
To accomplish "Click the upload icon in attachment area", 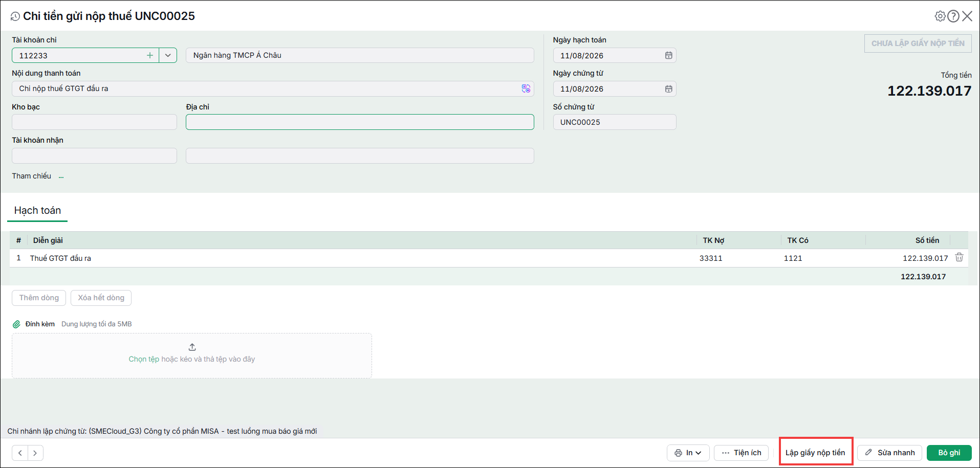I will [x=192, y=347].
